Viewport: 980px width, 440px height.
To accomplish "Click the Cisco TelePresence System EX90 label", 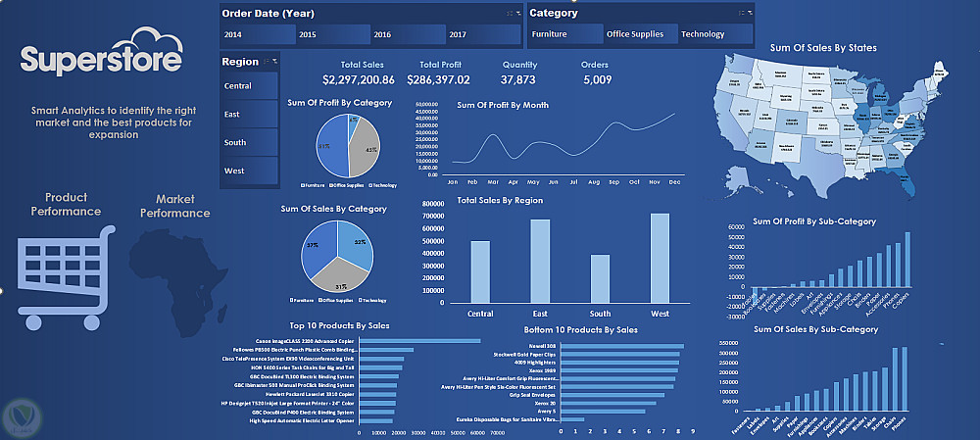I will click(x=289, y=359).
